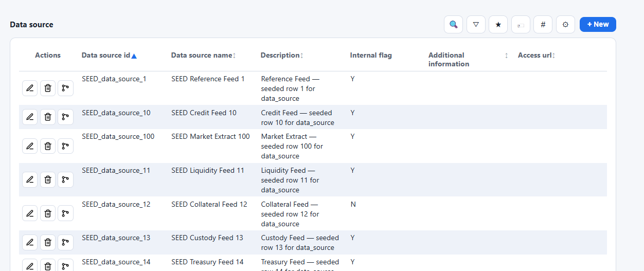The height and width of the screenshot is (271, 644).
Task: Select cell SEED_data_source_1
Action: (114, 79)
